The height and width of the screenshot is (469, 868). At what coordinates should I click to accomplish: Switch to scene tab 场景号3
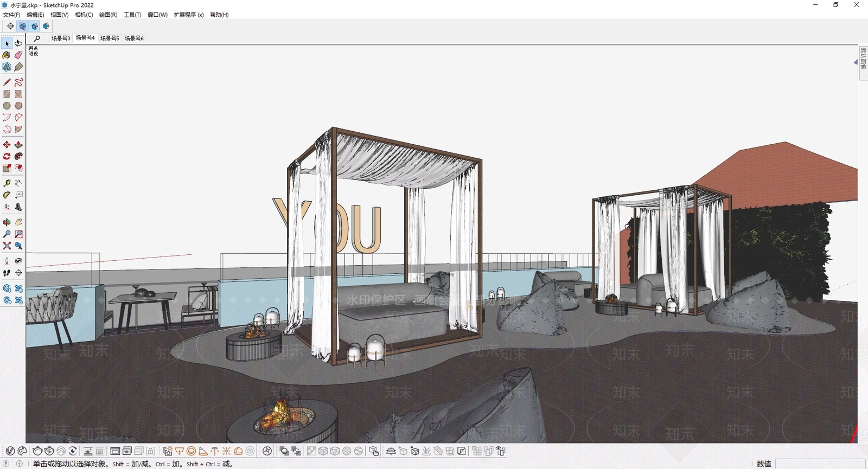pyautogui.click(x=61, y=38)
